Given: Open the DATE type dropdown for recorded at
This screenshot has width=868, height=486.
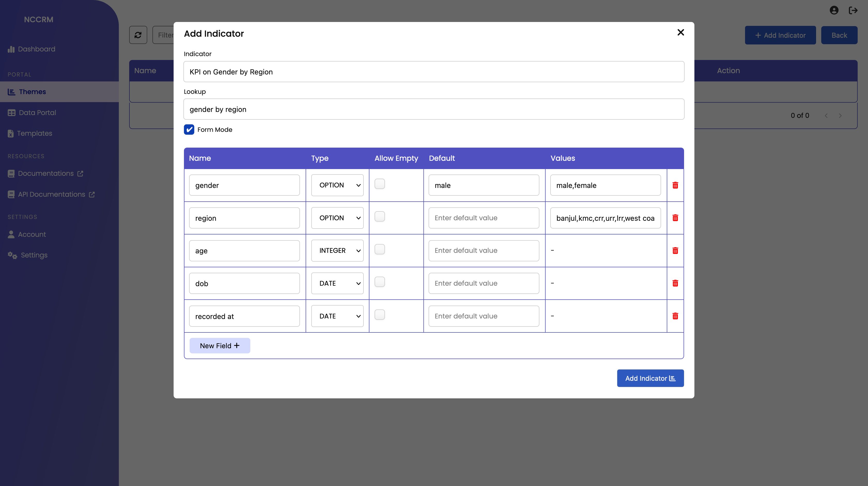Looking at the screenshot, I should pyautogui.click(x=337, y=316).
